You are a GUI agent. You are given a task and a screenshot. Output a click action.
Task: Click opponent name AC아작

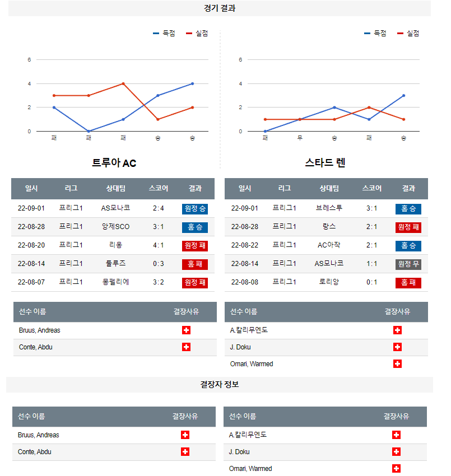tap(329, 245)
